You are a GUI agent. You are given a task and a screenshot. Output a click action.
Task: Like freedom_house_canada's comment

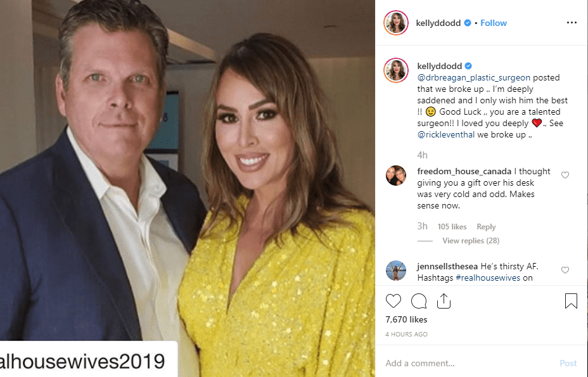click(x=565, y=175)
